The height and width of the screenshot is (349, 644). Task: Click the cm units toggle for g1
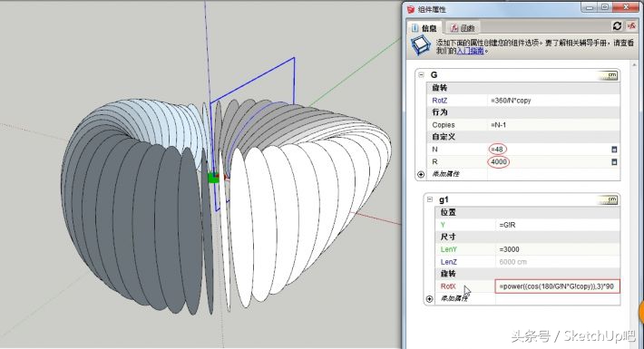(609, 200)
